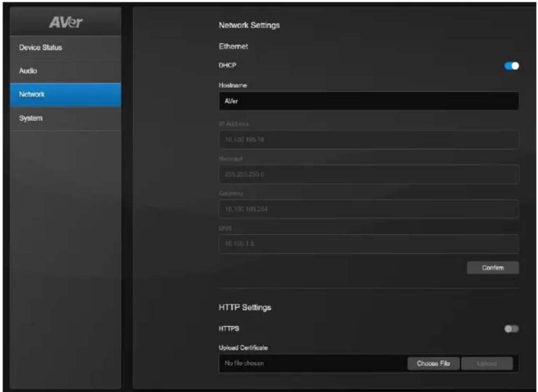Go to the System page

65,118
